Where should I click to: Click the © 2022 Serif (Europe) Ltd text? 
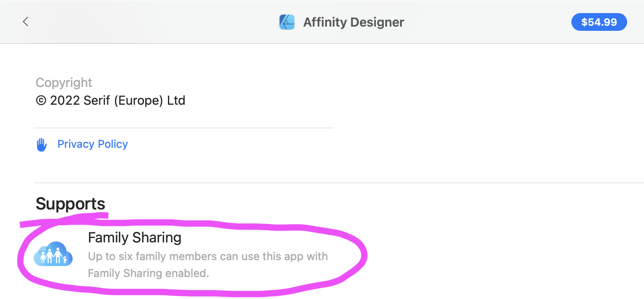111,101
